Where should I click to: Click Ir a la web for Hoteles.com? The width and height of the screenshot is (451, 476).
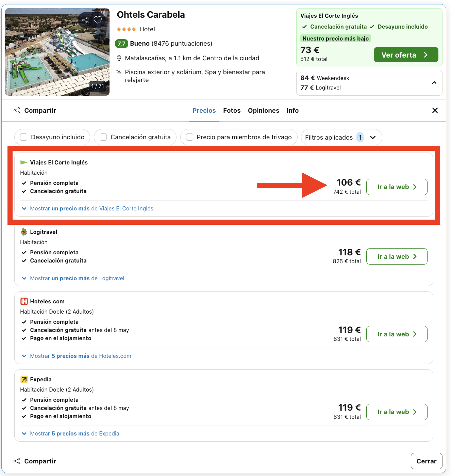(x=397, y=334)
